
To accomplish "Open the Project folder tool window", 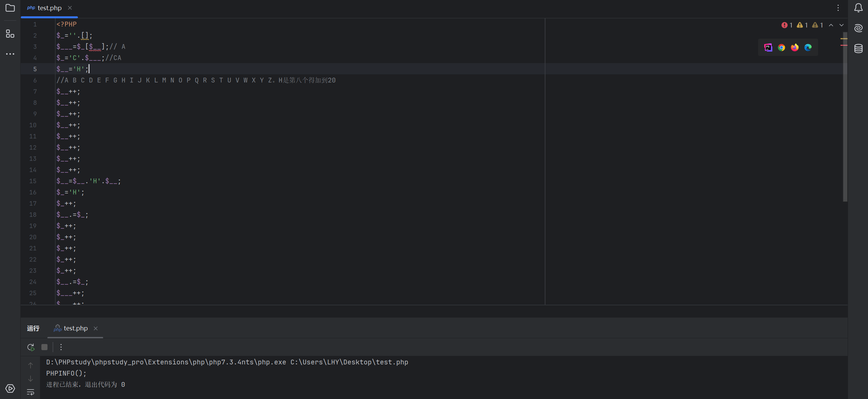I will tap(10, 8).
